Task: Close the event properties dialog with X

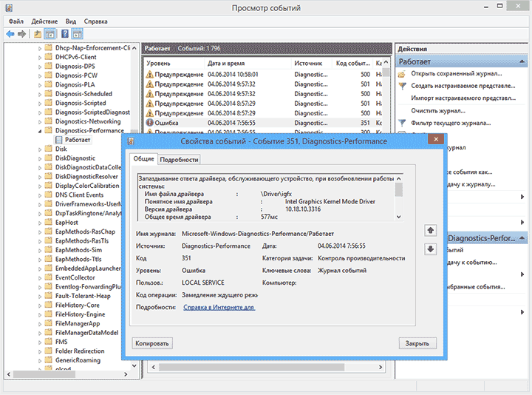Action: [x=436, y=139]
